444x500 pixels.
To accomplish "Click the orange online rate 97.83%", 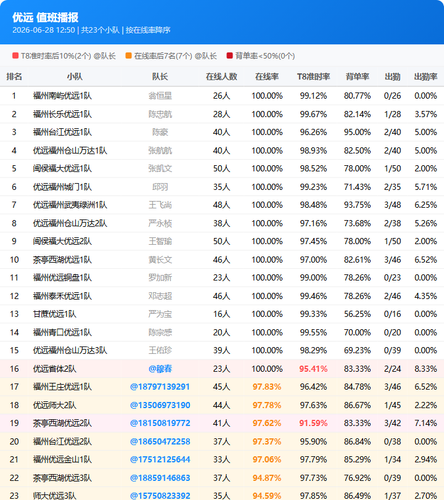I will click(x=267, y=387).
